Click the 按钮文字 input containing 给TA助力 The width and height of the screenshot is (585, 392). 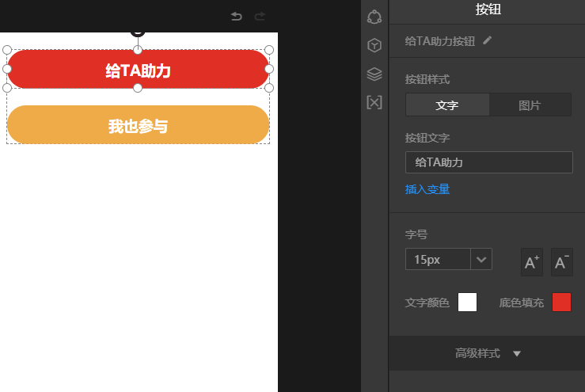[488, 162]
